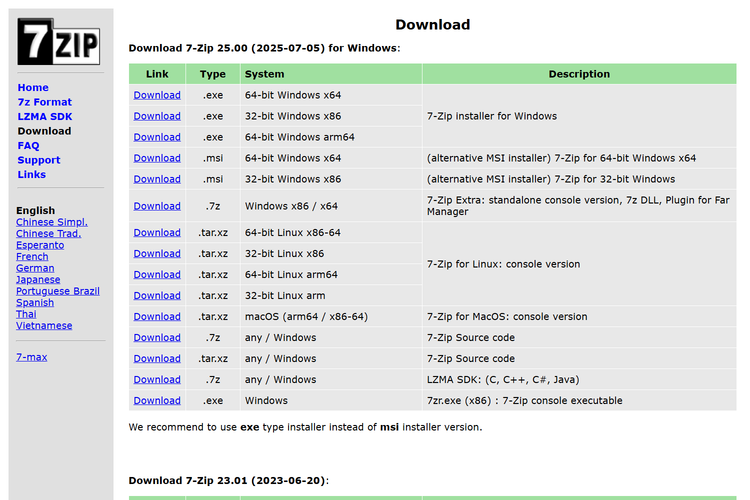Click the 7-Zip Extra standalone console description
Viewport: 750px width, 500px height.
click(x=578, y=206)
